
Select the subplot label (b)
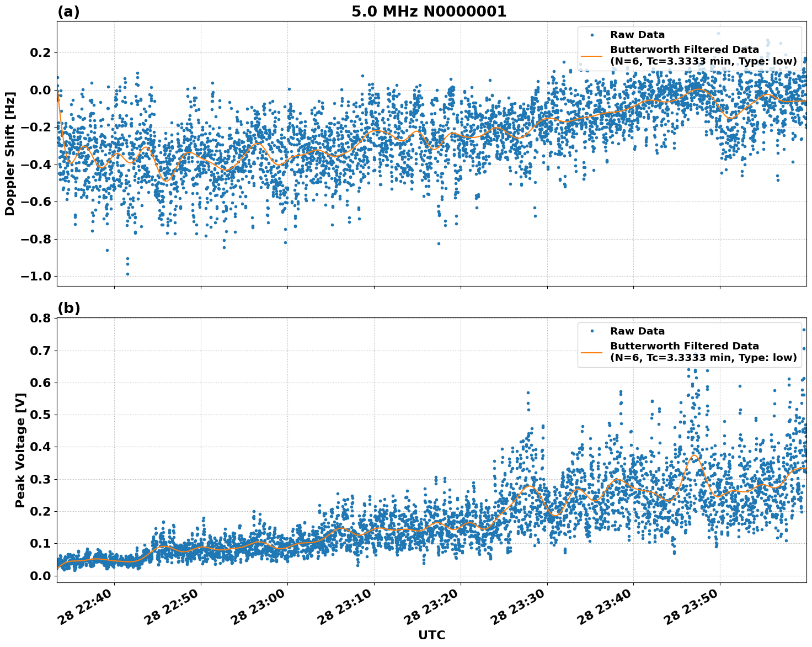point(69,307)
